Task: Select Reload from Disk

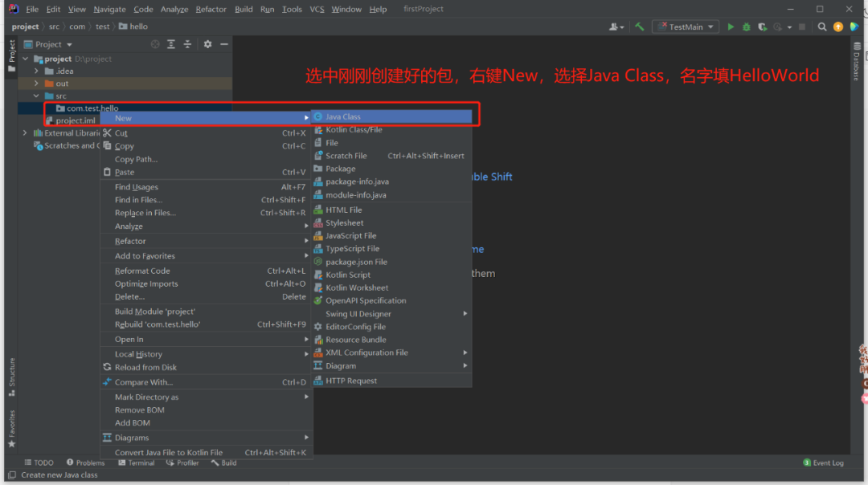Action: [x=206, y=367]
